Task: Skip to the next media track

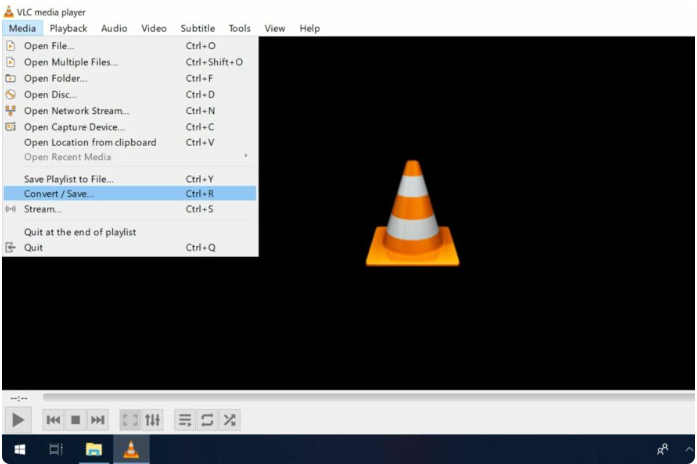Action: coord(97,420)
